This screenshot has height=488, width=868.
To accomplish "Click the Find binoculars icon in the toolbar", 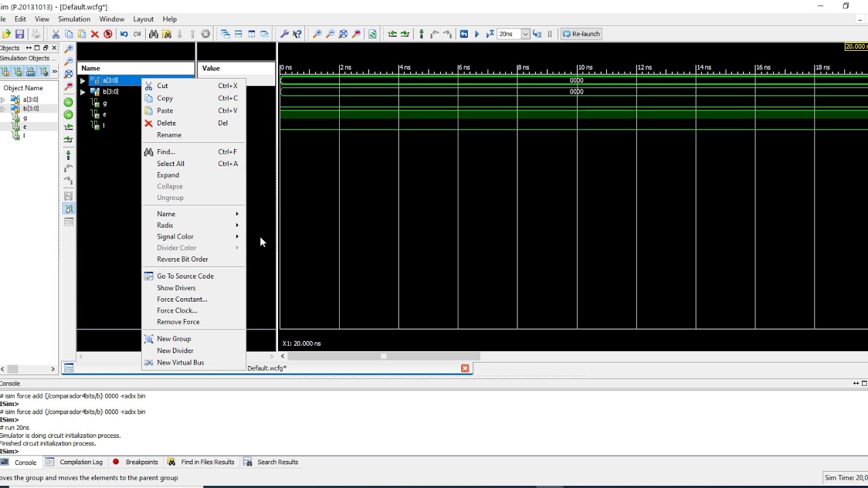I will 153,34.
